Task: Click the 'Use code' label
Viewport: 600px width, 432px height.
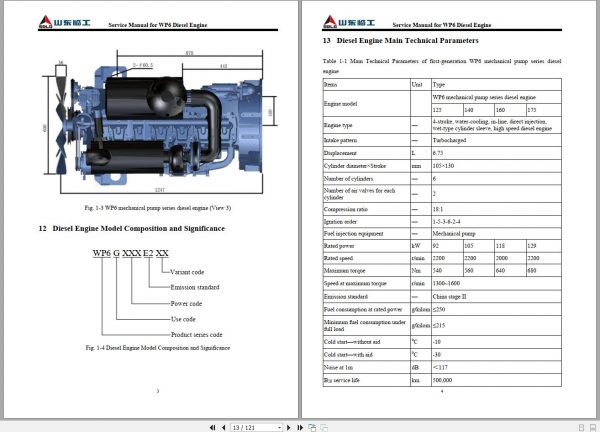Action: [183, 319]
